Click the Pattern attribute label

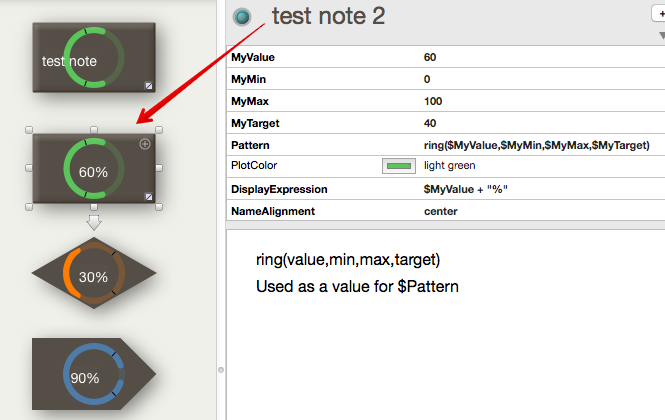click(x=250, y=146)
